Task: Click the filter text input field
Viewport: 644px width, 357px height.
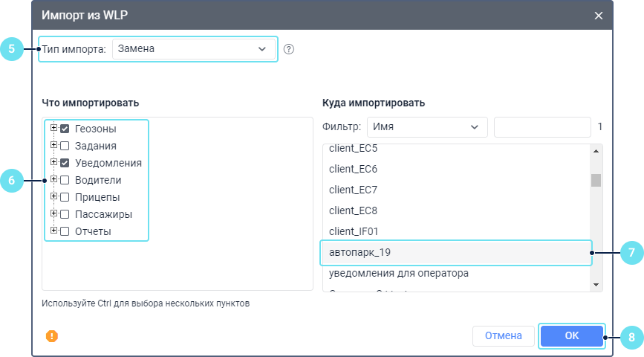Action: (541, 127)
